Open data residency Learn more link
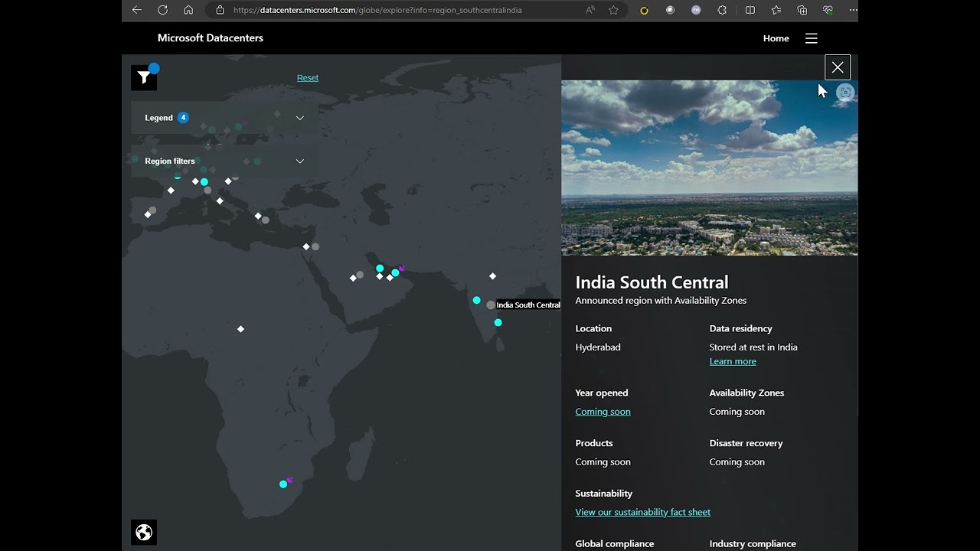The width and height of the screenshot is (980, 551). pos(733,361)
